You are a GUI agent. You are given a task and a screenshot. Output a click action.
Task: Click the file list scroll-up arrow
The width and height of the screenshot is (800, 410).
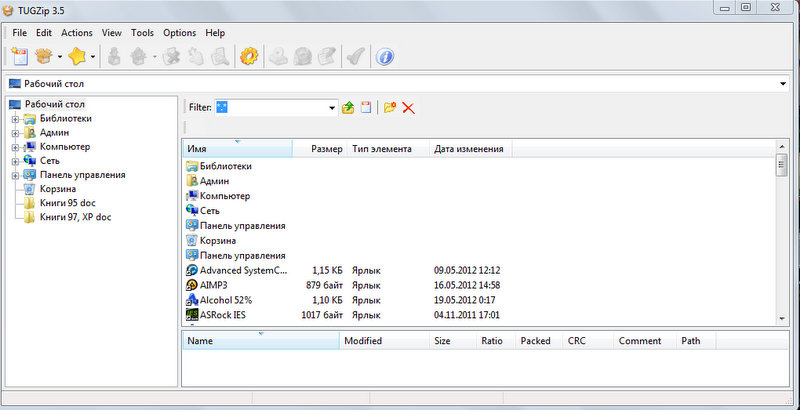tap(781, 146)
